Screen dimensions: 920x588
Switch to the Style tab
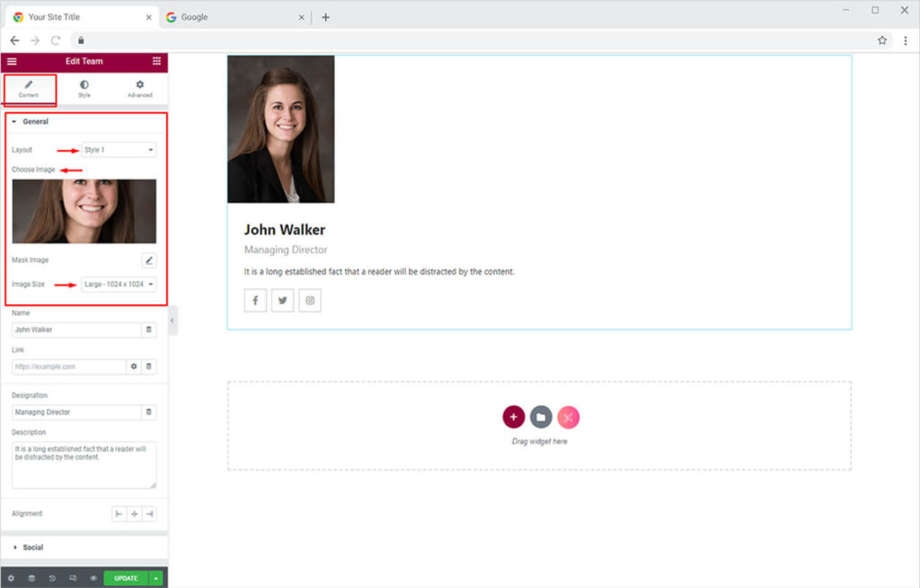point(84,89)
